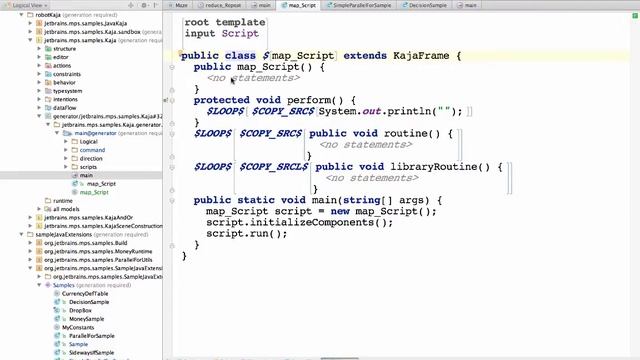This screenshot has width=640, height=360.
Task: Expand the intentions aspect node
Action: (x=39, y=99)
